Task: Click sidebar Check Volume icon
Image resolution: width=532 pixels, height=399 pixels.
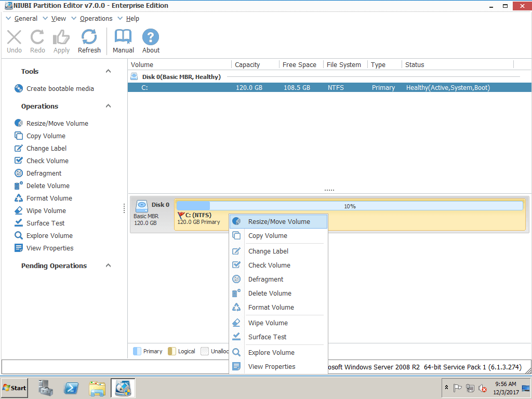Action: pos(19,161)
